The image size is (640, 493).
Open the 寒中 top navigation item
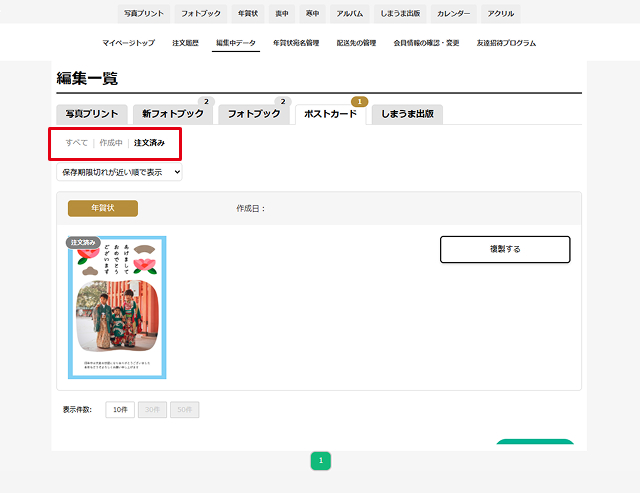pos(312,13)
